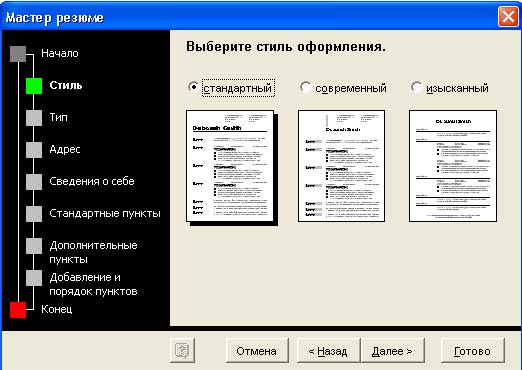The image size is (522, 370).
Task: Click the Отмена button
Action: tap(257, 351)
